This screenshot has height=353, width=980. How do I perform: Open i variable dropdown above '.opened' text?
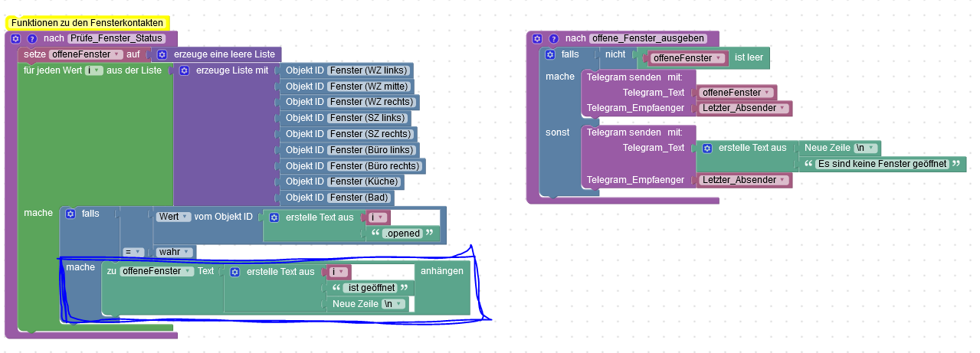tap(379, 217)
